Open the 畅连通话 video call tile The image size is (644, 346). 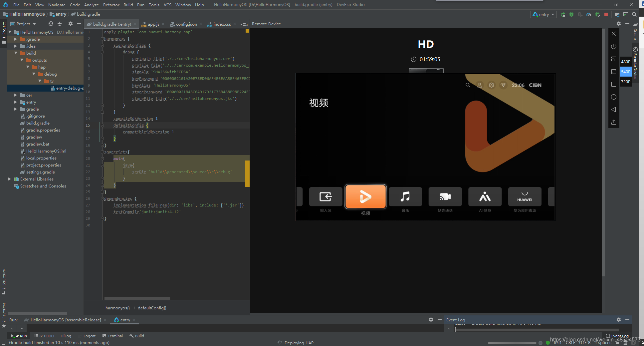pyautogui.click(x=445, y=196)
